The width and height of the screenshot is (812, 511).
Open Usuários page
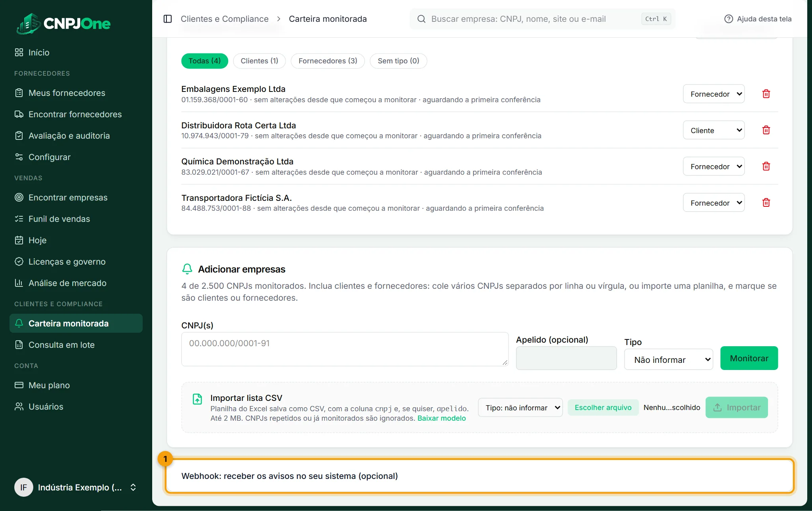coord(76,406)
